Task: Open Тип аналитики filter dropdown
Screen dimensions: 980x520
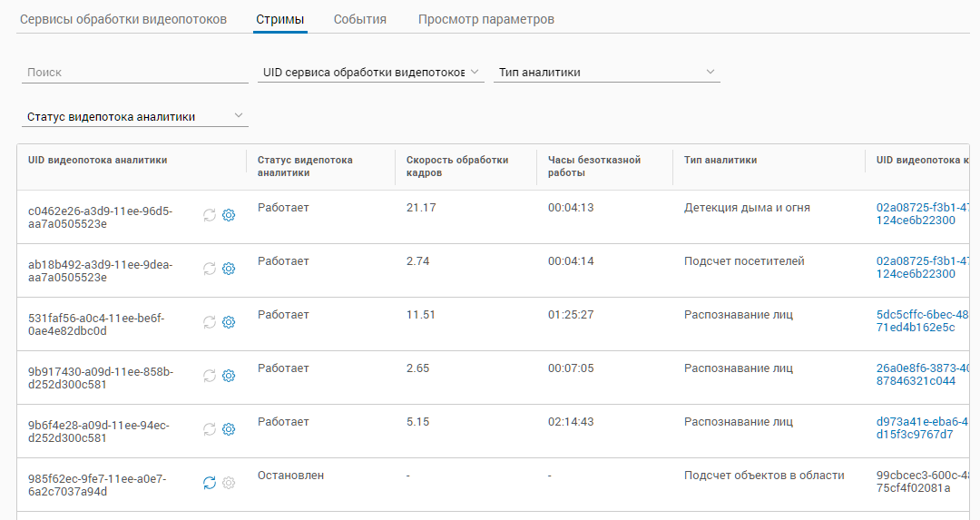Action: [x=606, y=72]
